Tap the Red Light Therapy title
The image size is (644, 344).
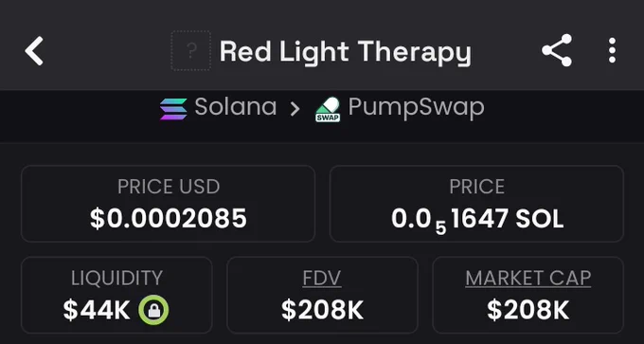346,52
